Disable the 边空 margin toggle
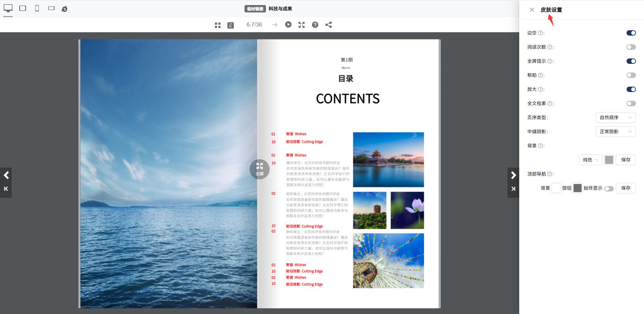 tap(631, 33)
